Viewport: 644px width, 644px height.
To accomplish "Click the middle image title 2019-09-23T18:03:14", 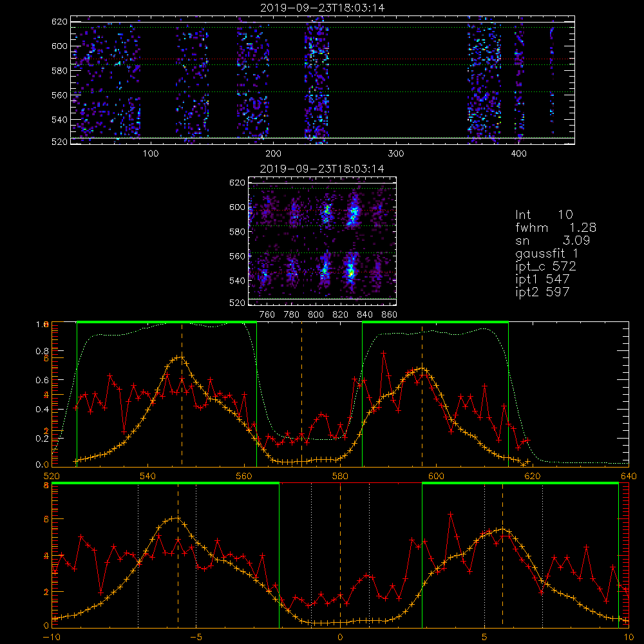I will pyautogui.click(x=322, y=169).
